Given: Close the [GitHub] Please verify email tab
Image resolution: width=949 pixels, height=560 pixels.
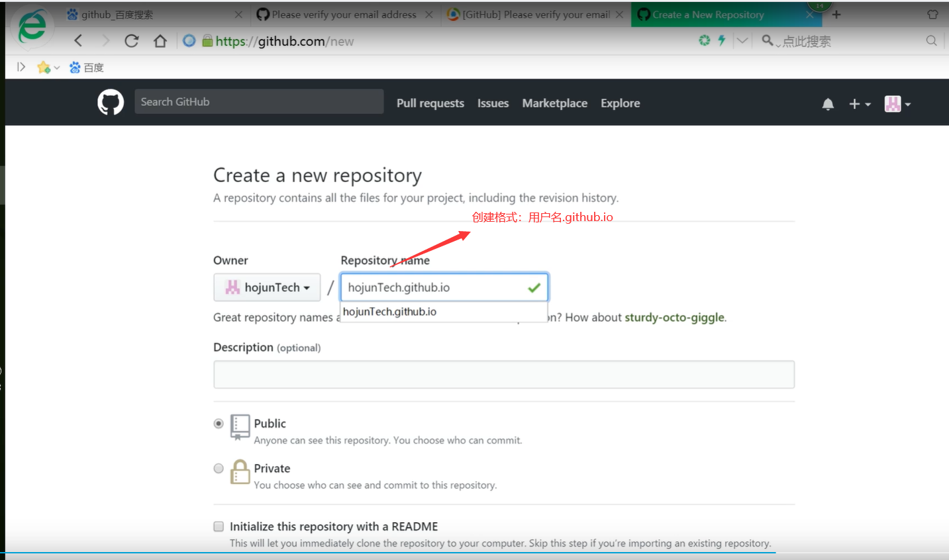Looking at the screenshot, I should pyautogui.click(x=619, y=15).
